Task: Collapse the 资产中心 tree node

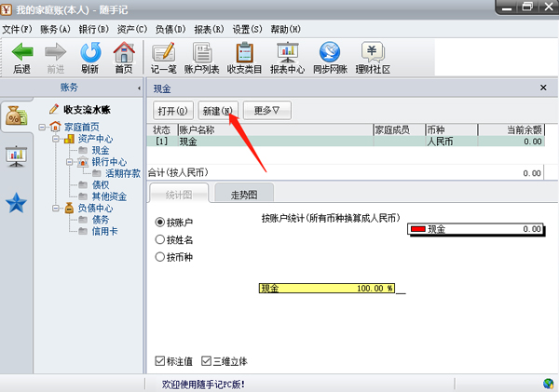Action: (56, 139)
